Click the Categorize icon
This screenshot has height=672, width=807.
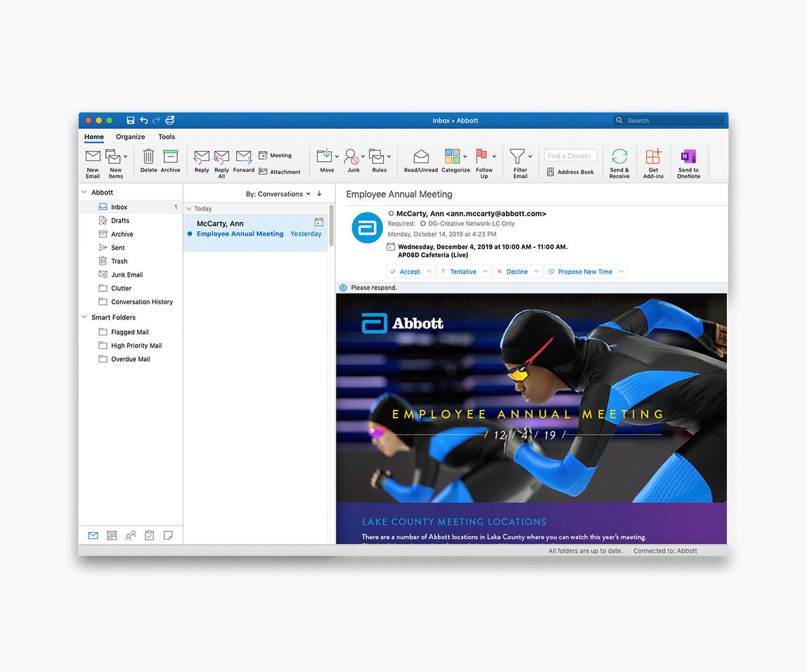click(x=452, y=156)
